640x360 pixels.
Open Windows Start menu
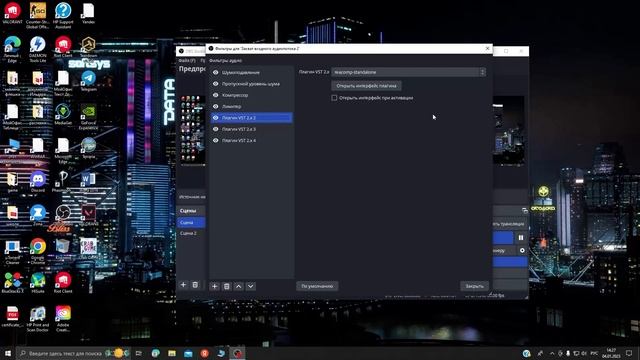coord(8,353)
